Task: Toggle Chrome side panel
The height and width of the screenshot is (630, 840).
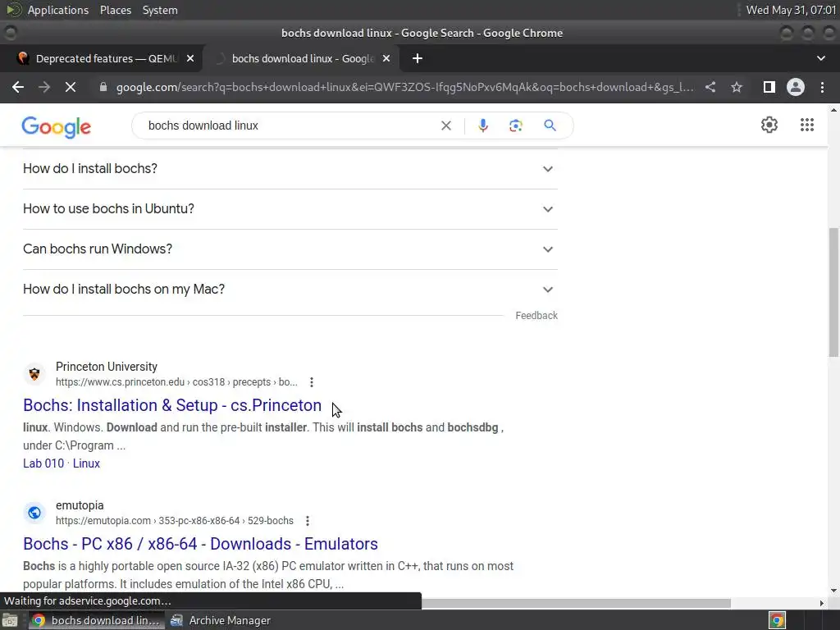Action: click(769, 87)
